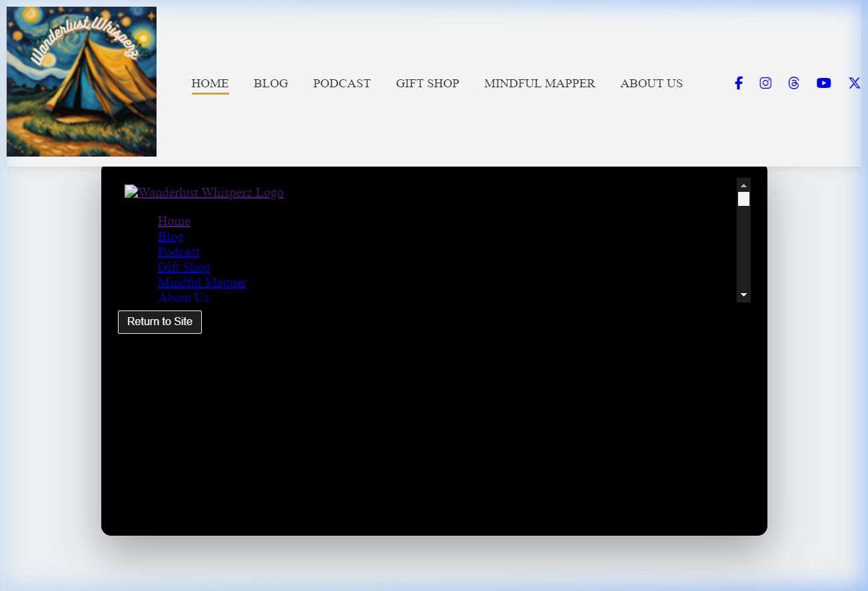Viewport: 868px width, 591px height.
Task: Select HOME in the top navigation bar
Action: coord(210,83)
